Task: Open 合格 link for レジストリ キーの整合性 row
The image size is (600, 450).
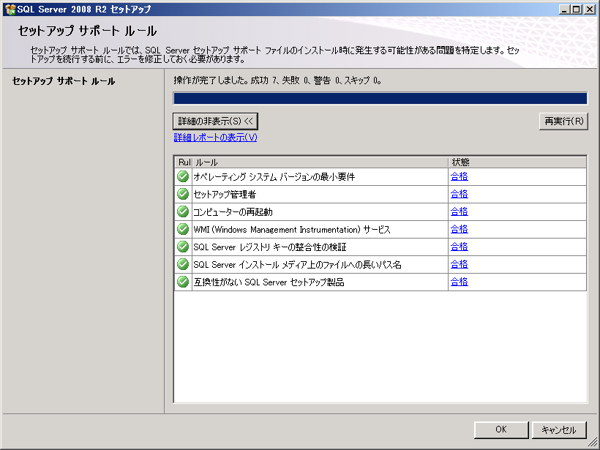Action: click(x=459, y=247)
